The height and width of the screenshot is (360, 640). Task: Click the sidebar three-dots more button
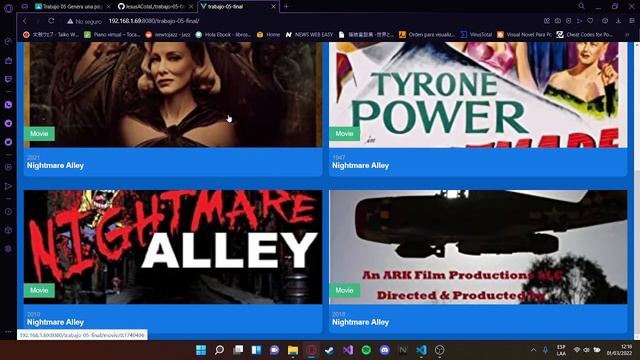[x=8, y=332]
